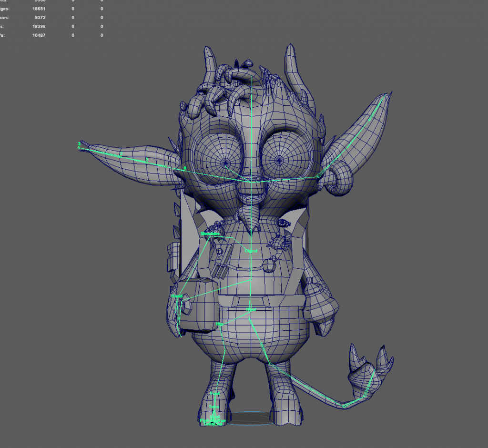Pick the Root joint label

coord(251,310)
